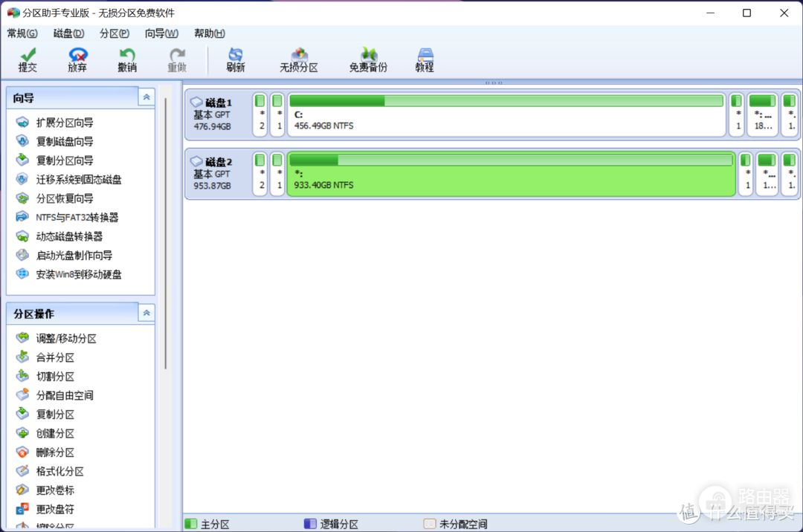Click the 撤销 (Undo) toolbar icon
Viewport: 803px width, 532px height.
click(127, 60)
